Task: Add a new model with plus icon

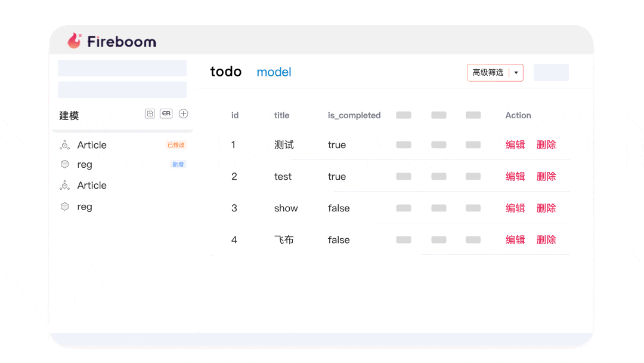Action: tap(184, 114)
